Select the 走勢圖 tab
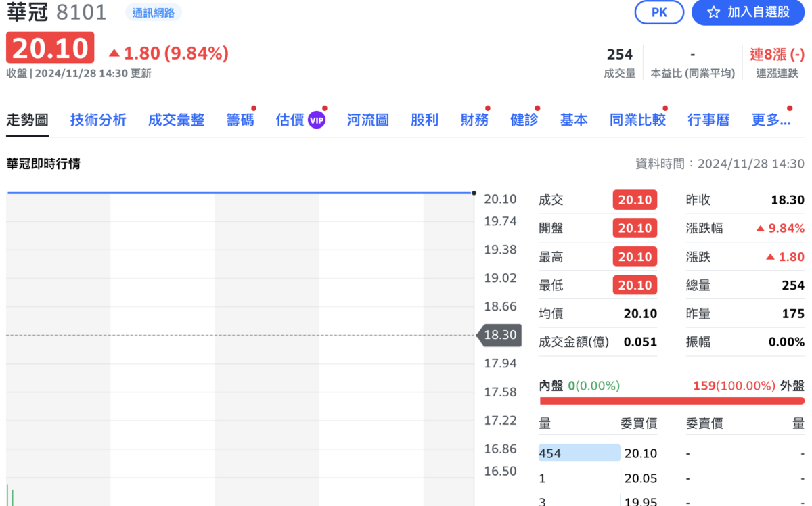The width and height of the screenshot is (812, 506). click(x=28, y=120)
